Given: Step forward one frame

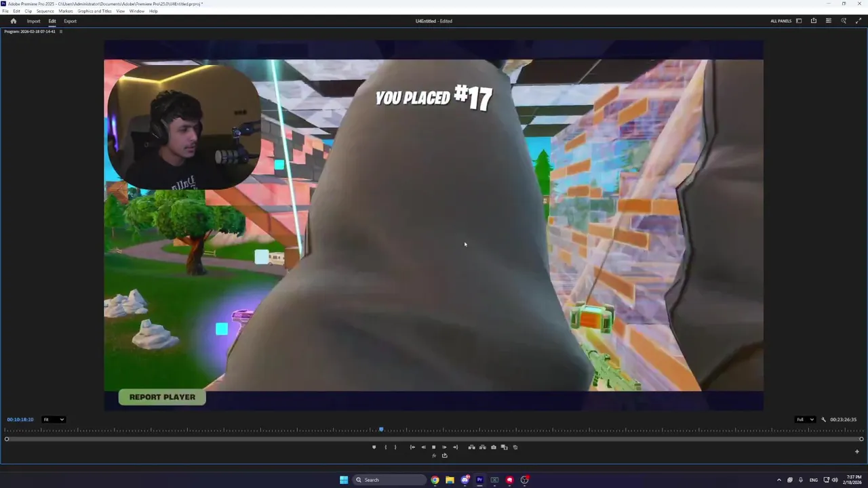Looking at the screenshot, I should [445, 447].
